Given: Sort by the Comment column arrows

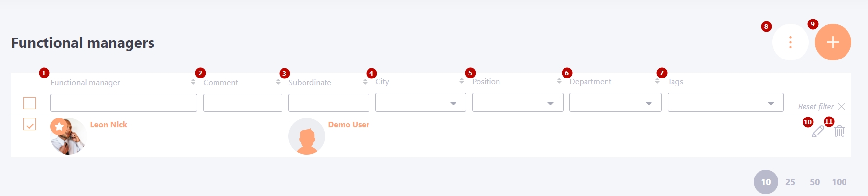Looking at the screenshot, I should click(278, 82).
